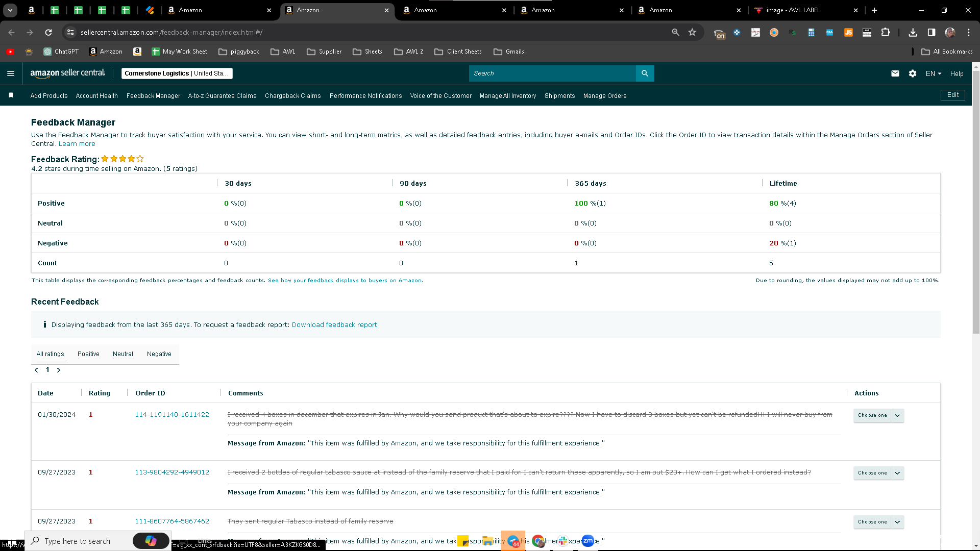This screenshot has width=980, height=551.
Task: Open Slack from the taskbar
Action: click(x=563, y=541)
